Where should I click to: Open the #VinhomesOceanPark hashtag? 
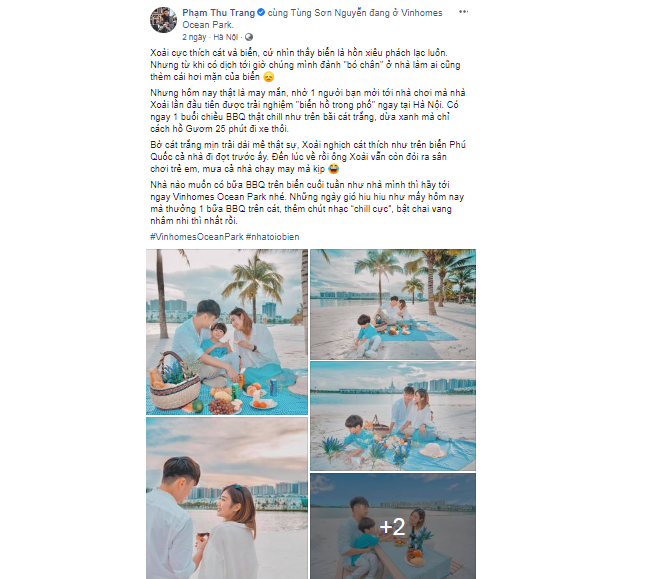tap(197, 237)
